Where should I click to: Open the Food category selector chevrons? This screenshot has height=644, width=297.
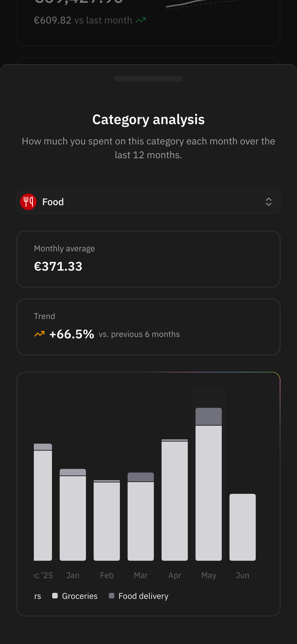pos(268,202)
